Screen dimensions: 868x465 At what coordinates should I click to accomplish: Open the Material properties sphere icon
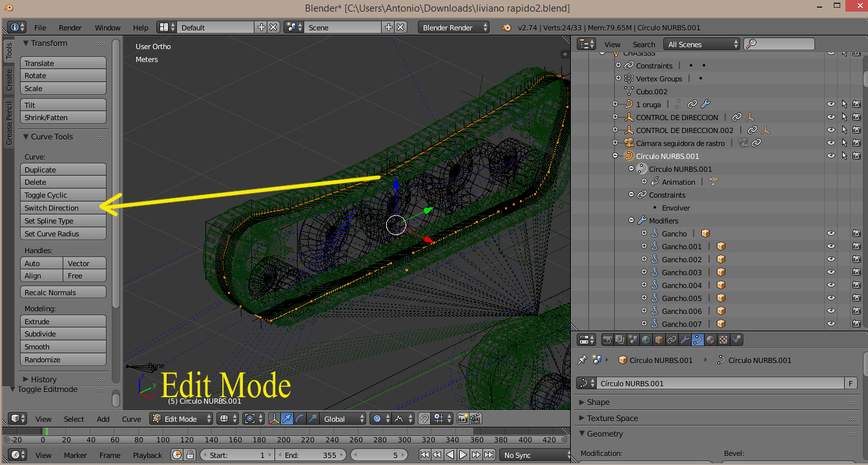pos(710,340)
